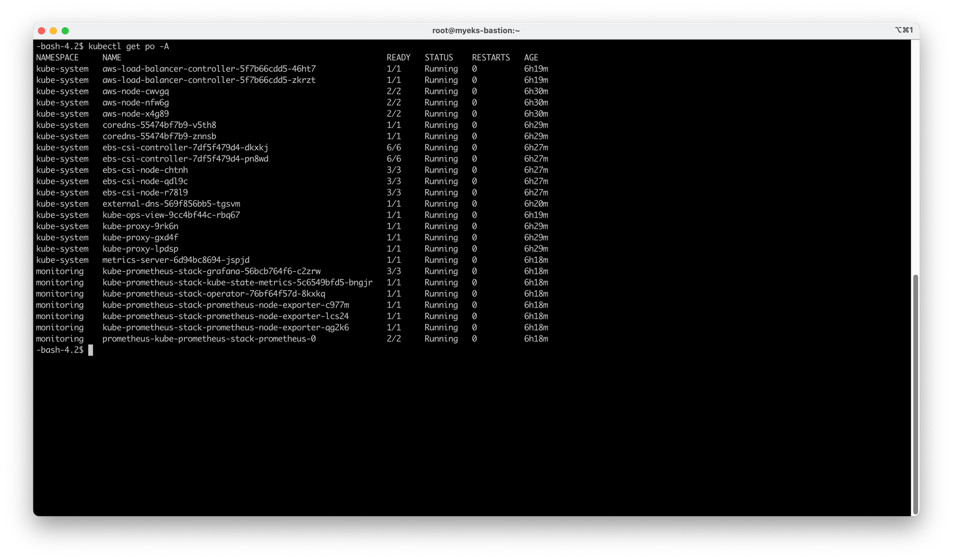Image resolution: width=953 pixels, height=560 pixels.
Task: Click the yellow minimize window button
Action: [x=53, y=31]
